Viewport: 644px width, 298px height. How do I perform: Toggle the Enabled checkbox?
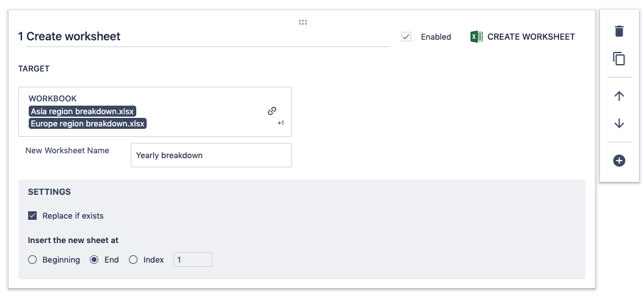tap(406, 37)
